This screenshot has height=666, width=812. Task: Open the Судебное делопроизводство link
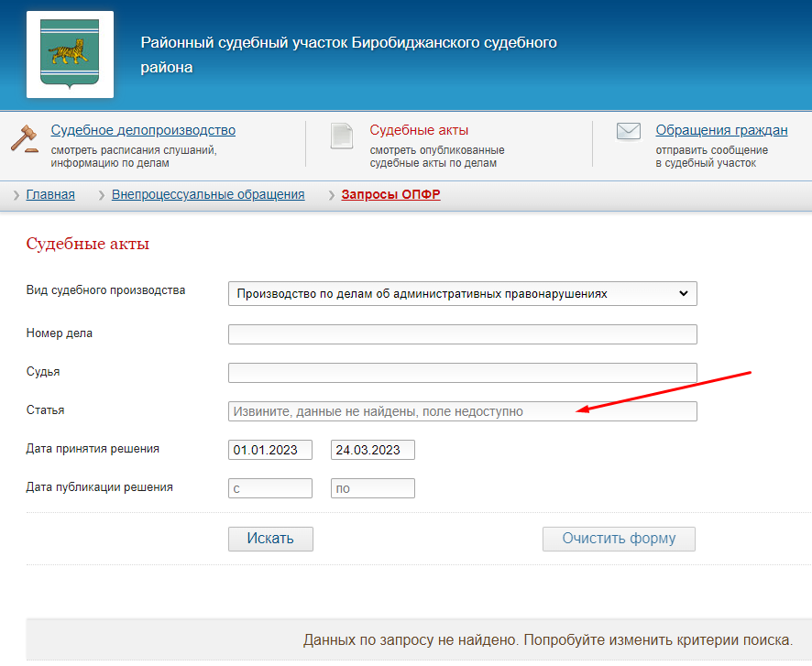pyautogui.click(x=143, y=130)
